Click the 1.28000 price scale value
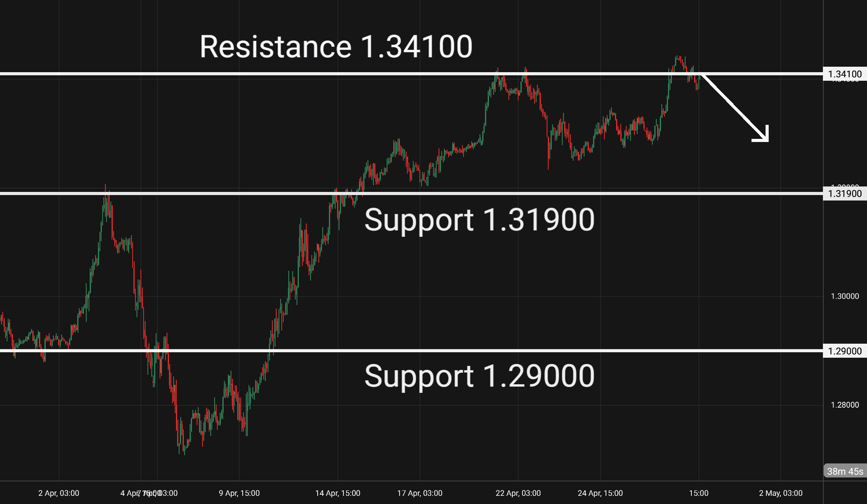 pos(845,405)
